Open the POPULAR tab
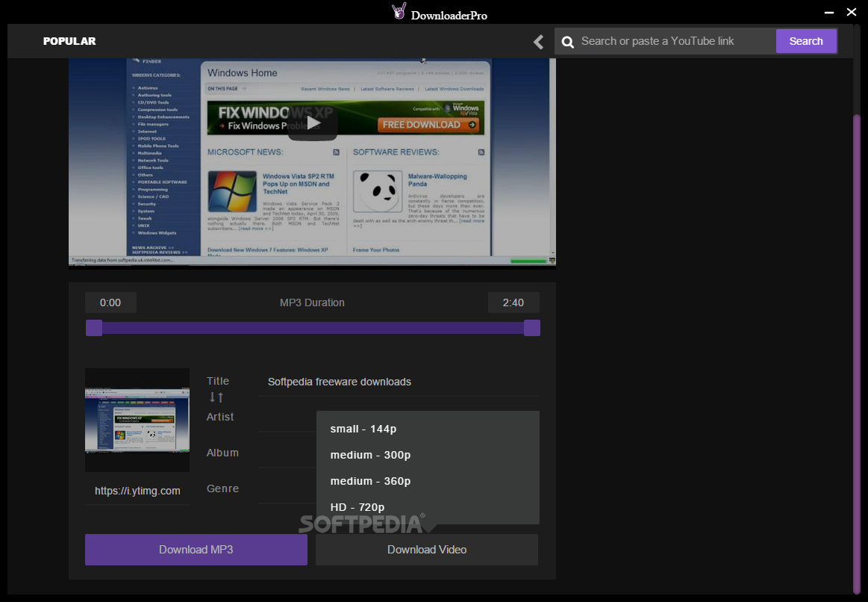 (x=69, y=41)
